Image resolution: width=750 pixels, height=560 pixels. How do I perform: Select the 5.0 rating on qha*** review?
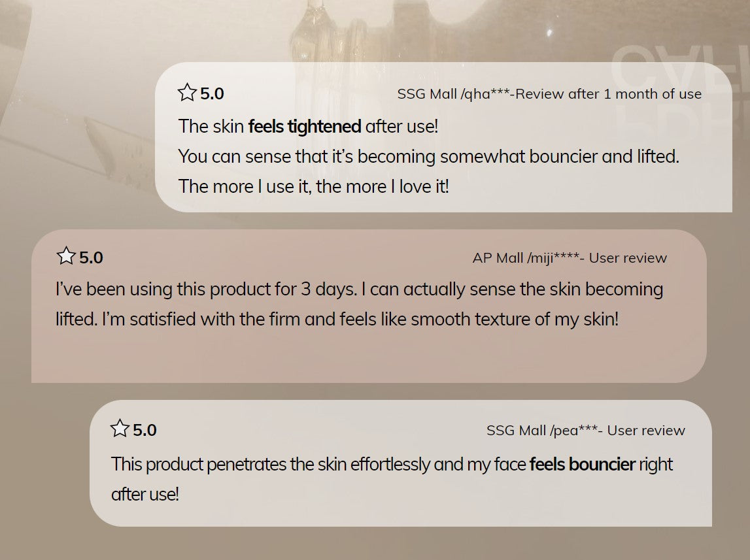(212, 94)
